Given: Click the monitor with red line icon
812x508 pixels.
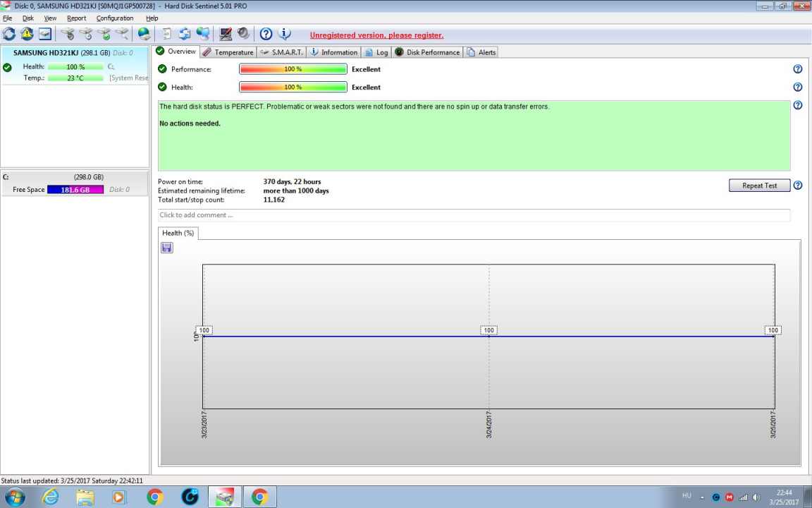Looking at the screenshot, I should coord(226,34).
